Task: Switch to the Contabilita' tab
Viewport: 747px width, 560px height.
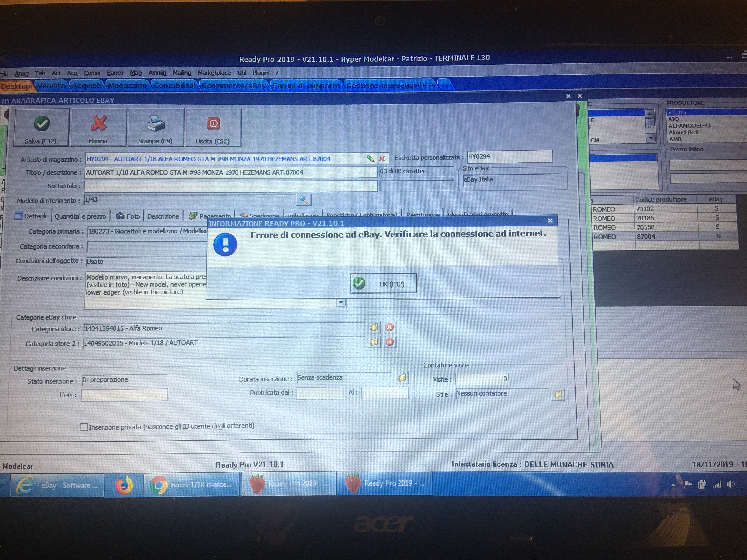Action: tap(174, 85)
